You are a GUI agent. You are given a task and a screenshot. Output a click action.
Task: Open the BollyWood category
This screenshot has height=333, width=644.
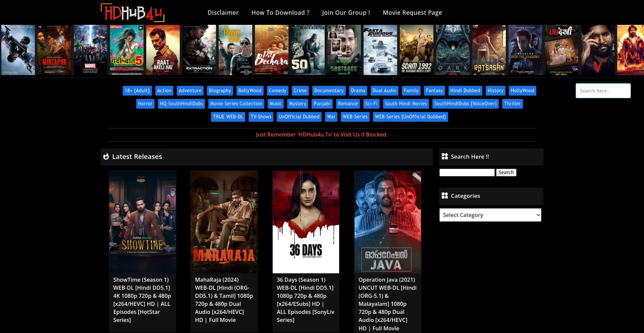tap(250, 91)
